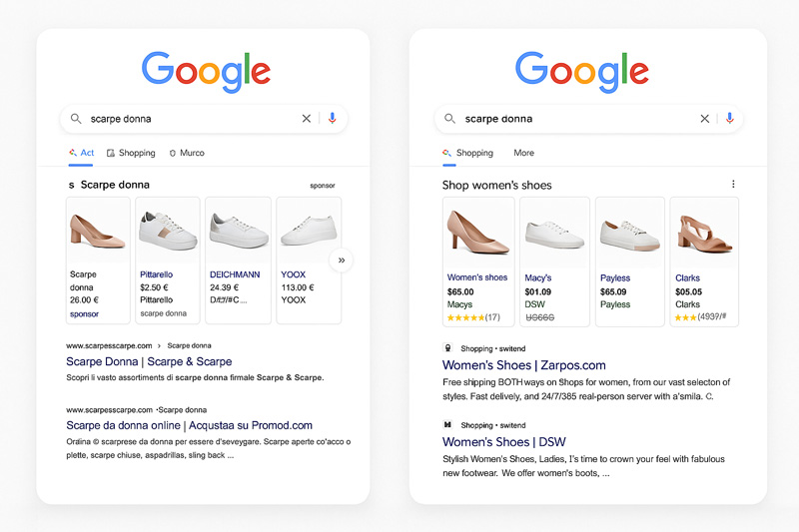
Task: Open 'Women's Shoes | Zarpos.com' result
Action: click(523, 365)
